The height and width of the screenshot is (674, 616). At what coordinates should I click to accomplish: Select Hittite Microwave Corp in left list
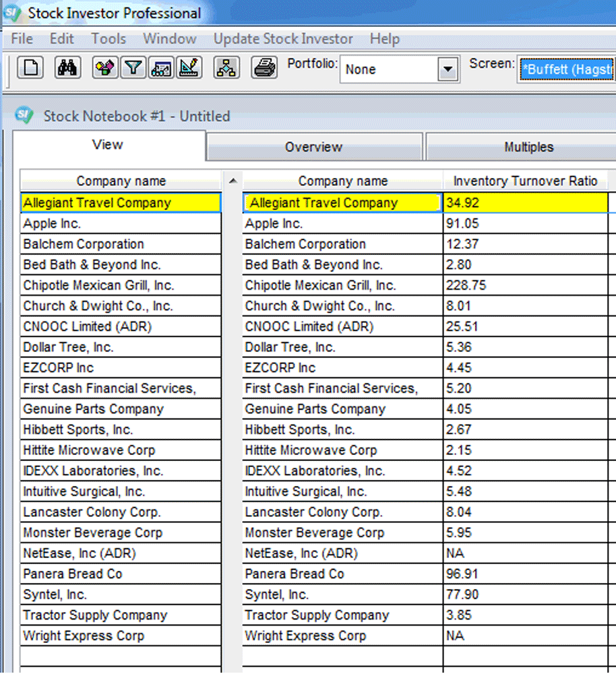tap(121, 450)
